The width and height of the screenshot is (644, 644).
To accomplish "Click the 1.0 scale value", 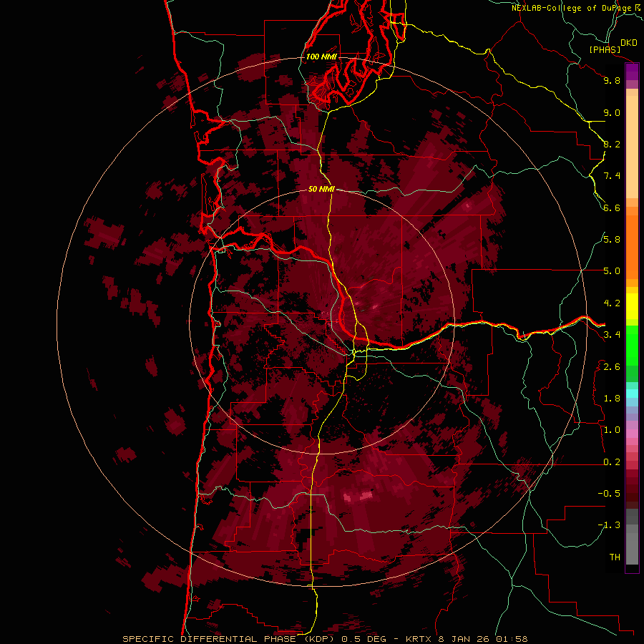I will click(x=612, y=430).
